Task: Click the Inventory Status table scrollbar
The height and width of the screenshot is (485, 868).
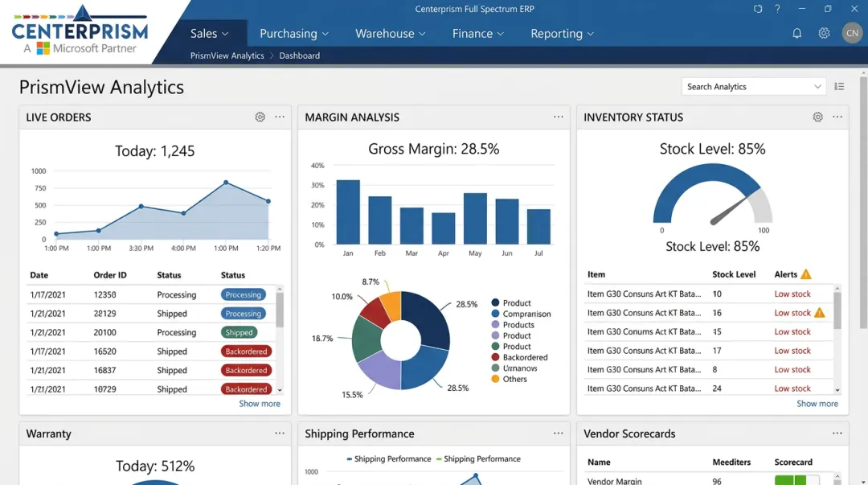Action: pos(837,310)
